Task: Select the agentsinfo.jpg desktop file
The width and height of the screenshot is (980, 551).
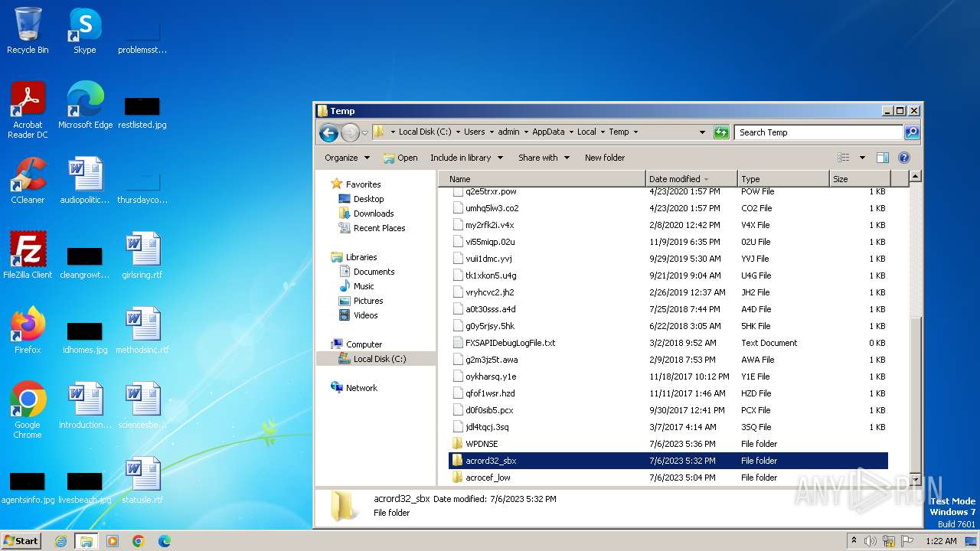Action: point(28,487)
